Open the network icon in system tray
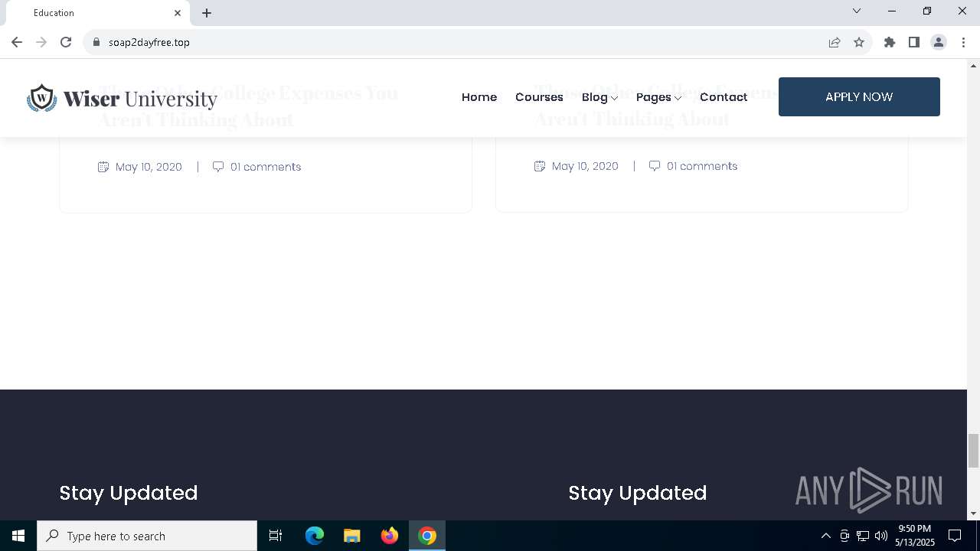This screenshot has height=551, width=980. (863, 536)
